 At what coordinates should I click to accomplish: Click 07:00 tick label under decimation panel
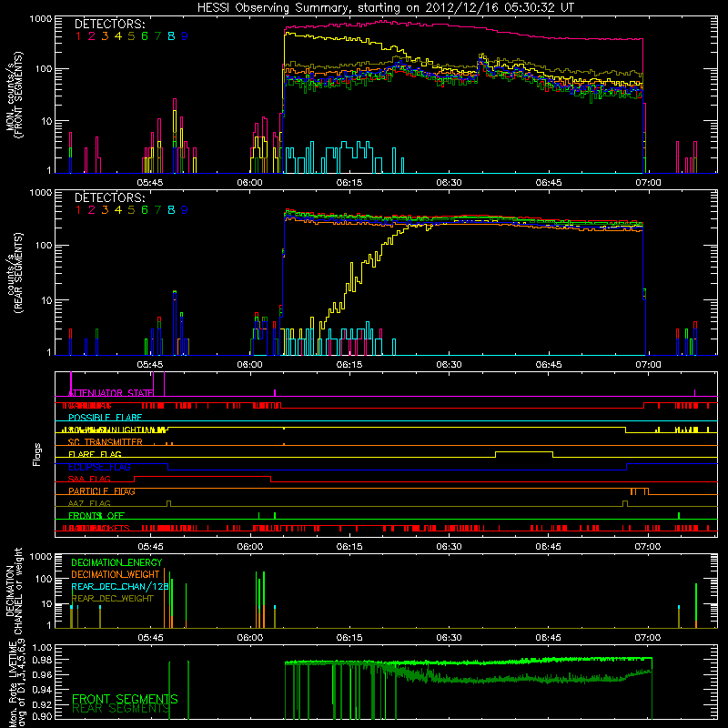pyautogui.click(x=648, y=638)
